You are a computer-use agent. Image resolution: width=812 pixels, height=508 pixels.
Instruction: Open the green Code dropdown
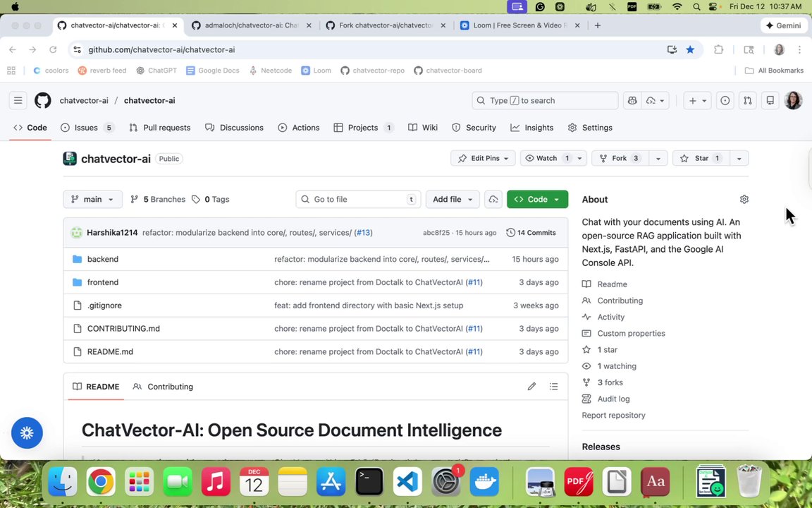[537, 200]
